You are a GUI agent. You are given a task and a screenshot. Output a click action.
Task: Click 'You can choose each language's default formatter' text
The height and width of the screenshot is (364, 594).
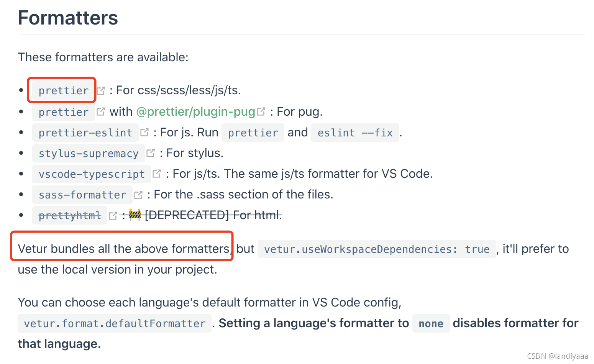tap(157, 302)
